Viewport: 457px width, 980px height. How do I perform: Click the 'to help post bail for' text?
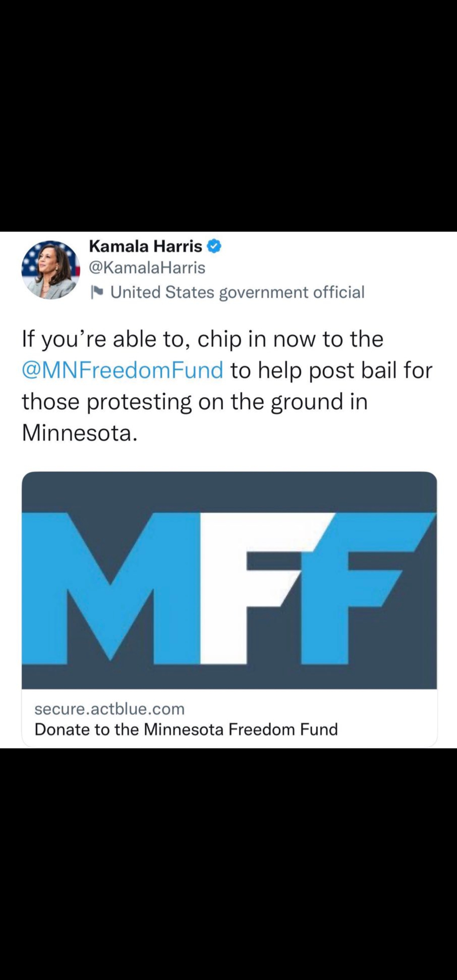point(331,370)
